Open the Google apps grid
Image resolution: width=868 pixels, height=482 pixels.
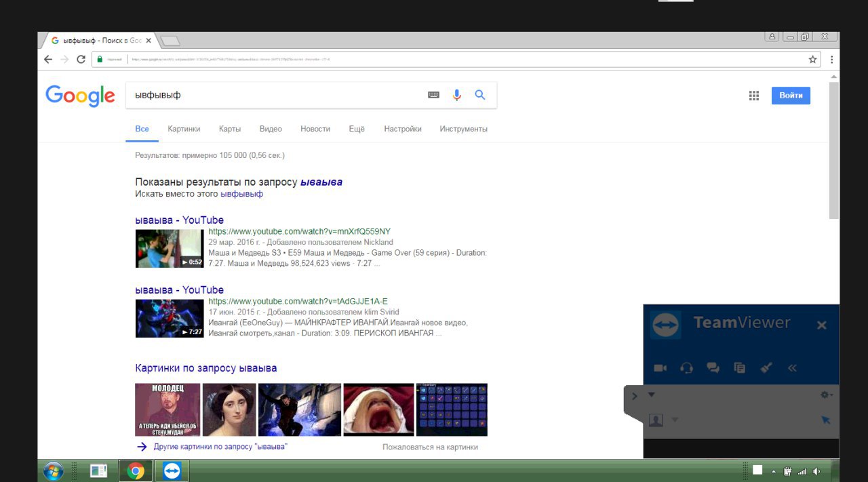pyautogui.click(x=753, y=96)
